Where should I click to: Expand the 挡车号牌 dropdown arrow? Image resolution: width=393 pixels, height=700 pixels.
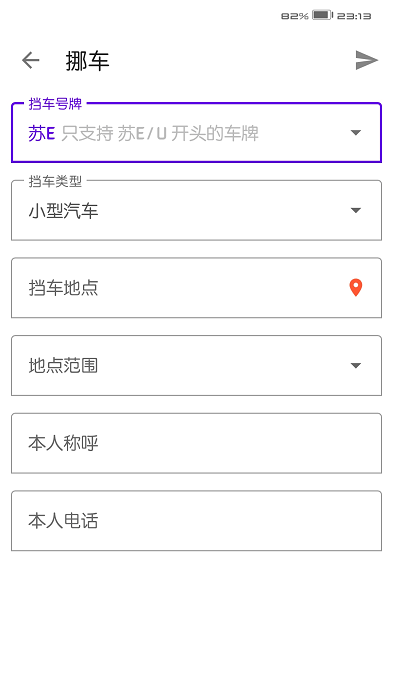tap(355, 133)
